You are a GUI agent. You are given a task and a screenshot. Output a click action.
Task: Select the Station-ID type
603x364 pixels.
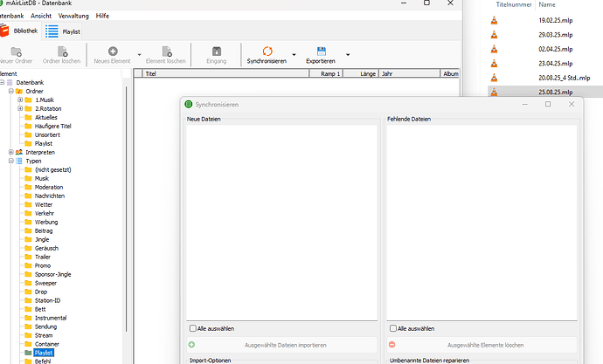point(47,300)
